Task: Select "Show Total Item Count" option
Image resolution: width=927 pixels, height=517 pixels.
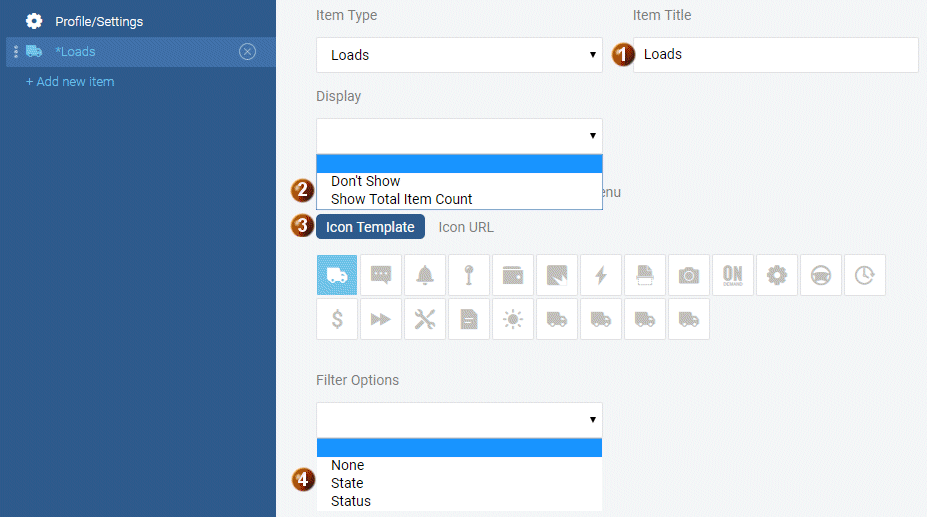Action: [x=402, y=199]
